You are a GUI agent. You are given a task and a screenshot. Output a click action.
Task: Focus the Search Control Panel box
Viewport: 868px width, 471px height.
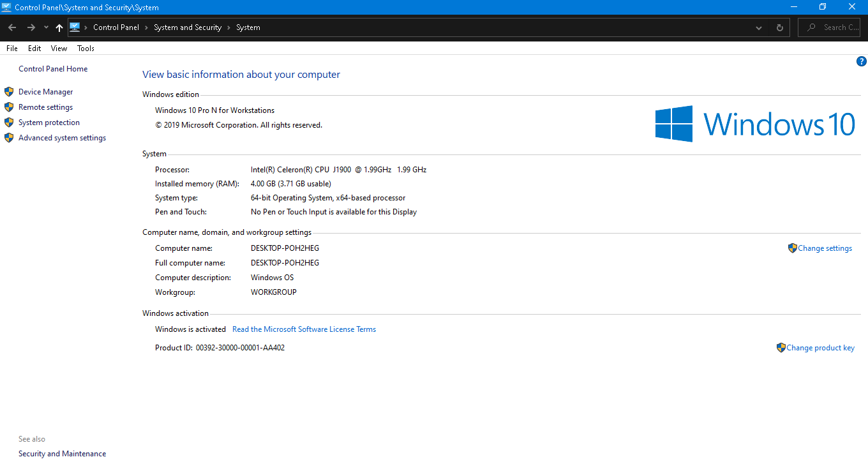(x=829, y=27)
